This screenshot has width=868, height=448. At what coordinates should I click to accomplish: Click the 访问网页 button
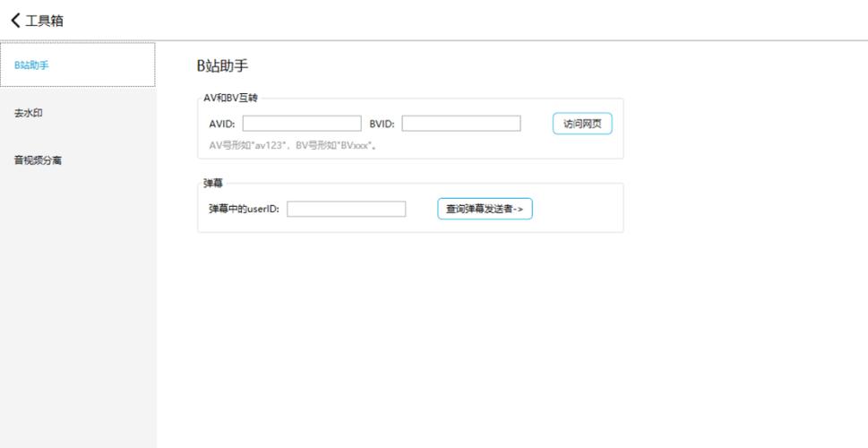click(x=582, y=124)
